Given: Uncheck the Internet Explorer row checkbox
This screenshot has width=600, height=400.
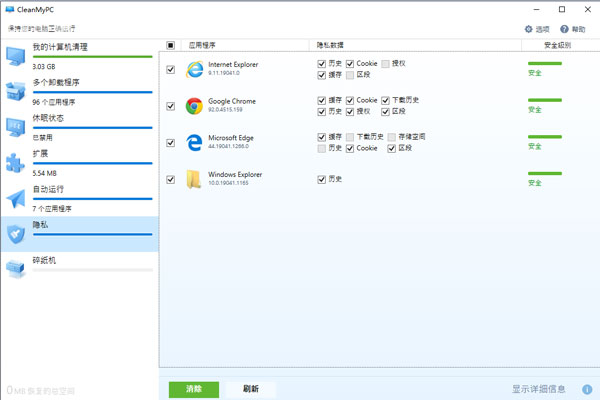Looking at the screenshot, I should (x=171, y=69).
